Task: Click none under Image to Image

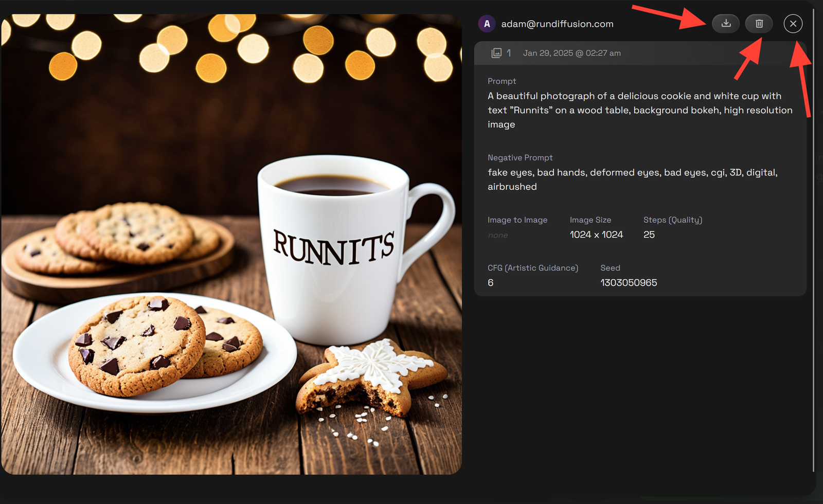Action: (497, 235)
